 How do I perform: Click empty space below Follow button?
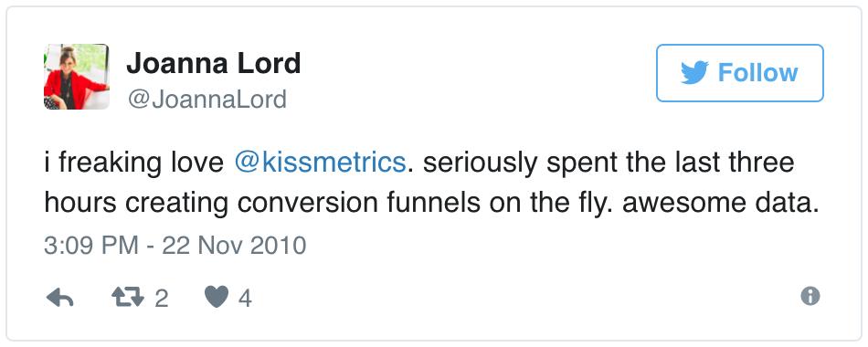pyautogui.click(x=739, y=127)
